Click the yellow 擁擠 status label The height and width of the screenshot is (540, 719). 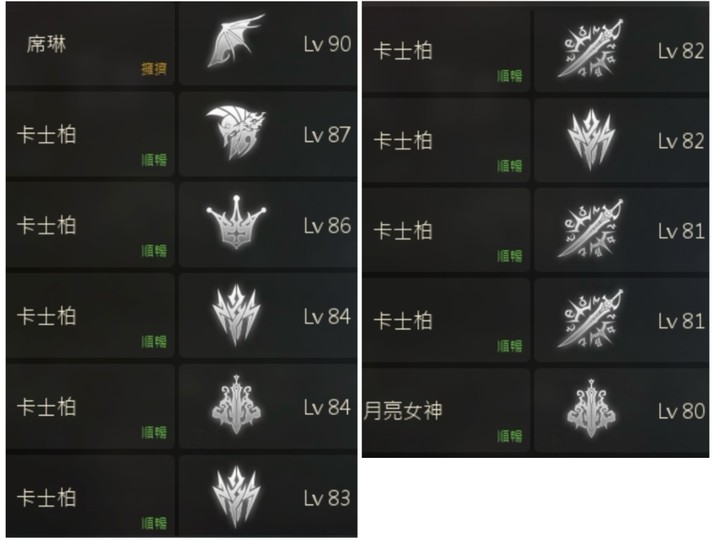coord(154,69)
